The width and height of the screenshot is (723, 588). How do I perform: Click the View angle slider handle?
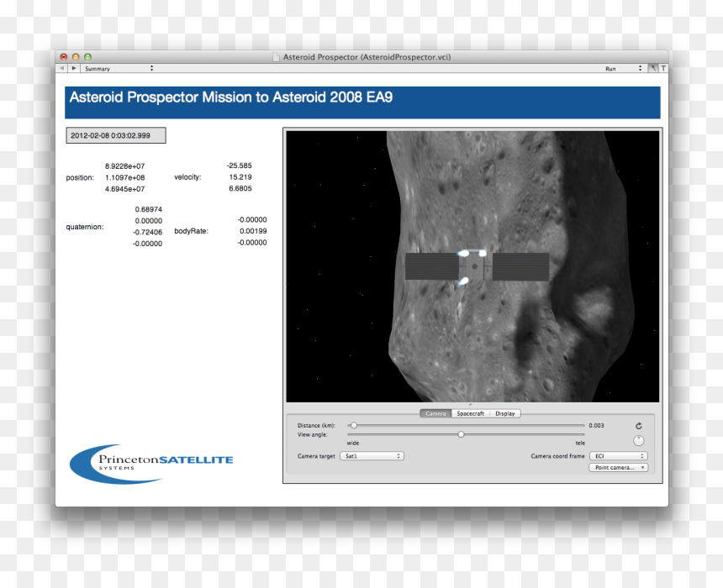click(x=461, y=434)
